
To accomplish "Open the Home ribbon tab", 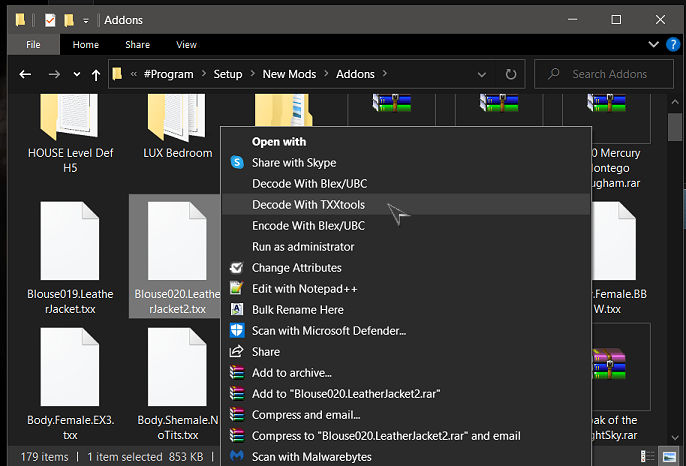I will [x=86, y=45].
